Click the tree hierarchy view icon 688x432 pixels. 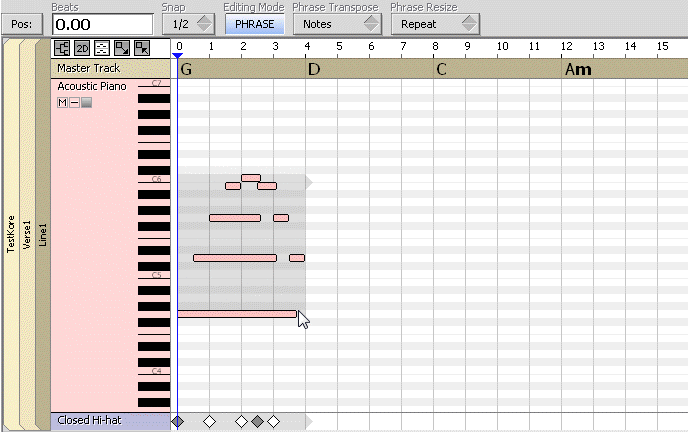tap(62, 48)
